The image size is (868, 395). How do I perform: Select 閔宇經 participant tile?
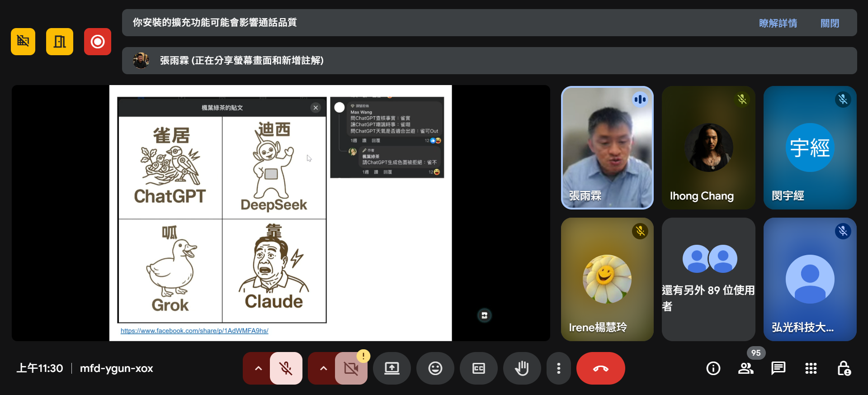810,148
